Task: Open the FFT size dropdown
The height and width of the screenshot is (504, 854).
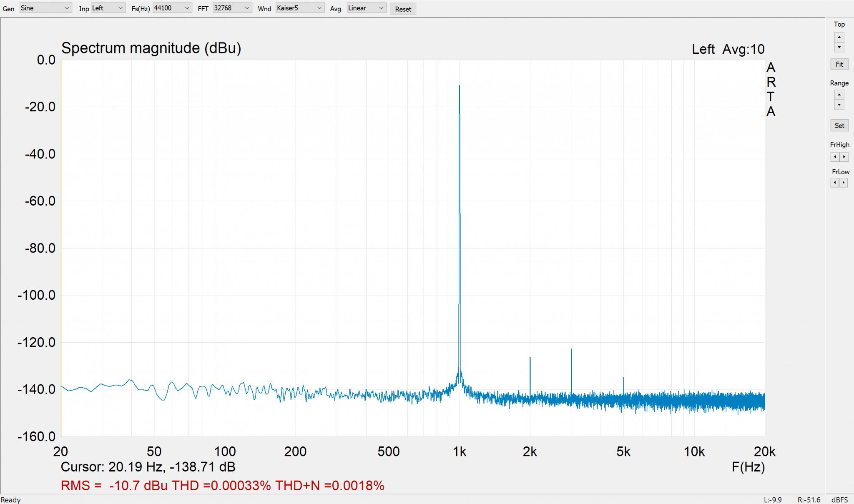Action: coord(232,8)
